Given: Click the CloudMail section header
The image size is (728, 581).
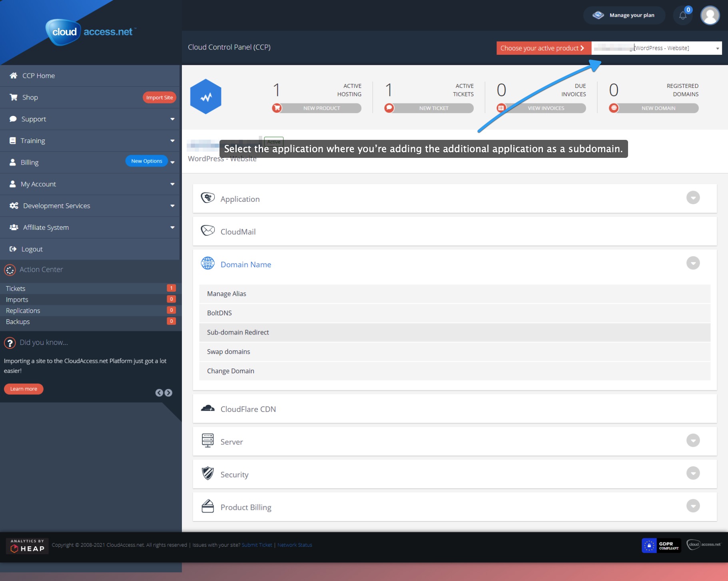Looking at the screenshot, I should 455,231.
